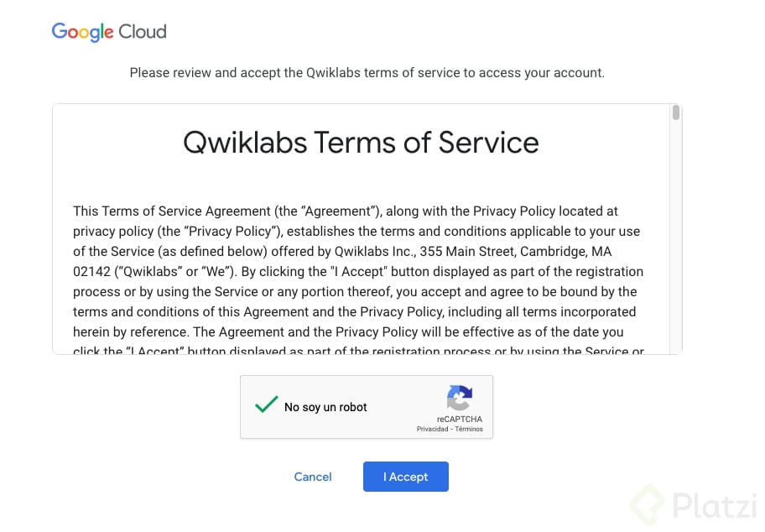Click the Qwiklabs Inc. address line in the terms
Screen dimensions: 765x532
click(342, 252)
